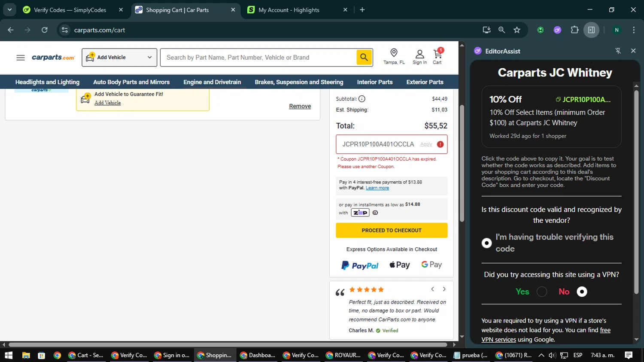This screenshot has height=362, width=644.
Task: Open the browser zoom magnifier icon
Action: pos(501,30)
